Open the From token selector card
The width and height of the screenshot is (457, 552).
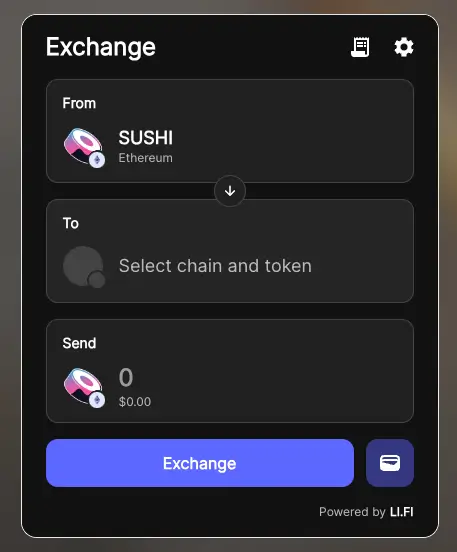click(230, 131)
